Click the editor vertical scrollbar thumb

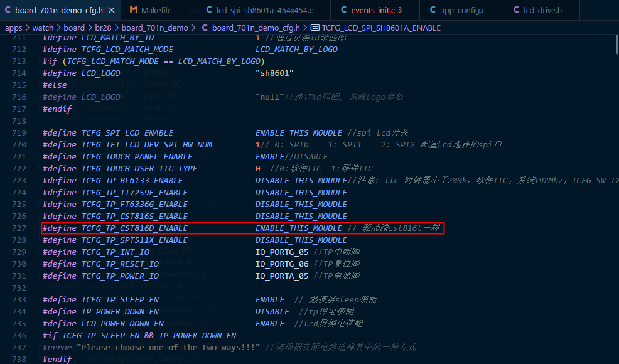[x=616, y=45]
